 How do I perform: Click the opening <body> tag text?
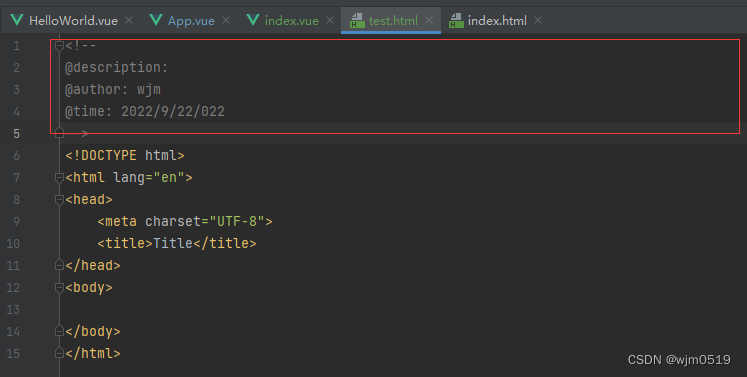[x=89, y=287]
